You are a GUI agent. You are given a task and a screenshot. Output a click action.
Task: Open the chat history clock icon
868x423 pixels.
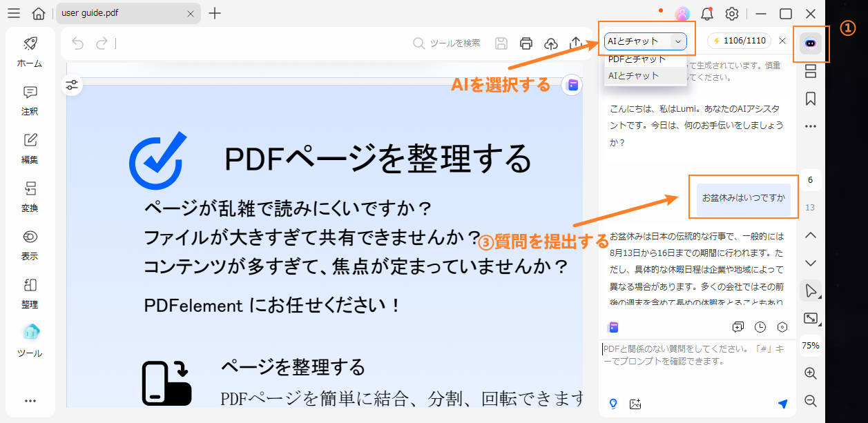tap(760, 327)
